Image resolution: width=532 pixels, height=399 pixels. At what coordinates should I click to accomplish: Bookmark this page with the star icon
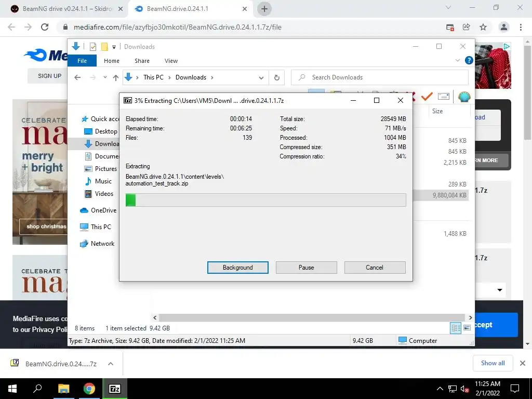click(x=483, y=27)
